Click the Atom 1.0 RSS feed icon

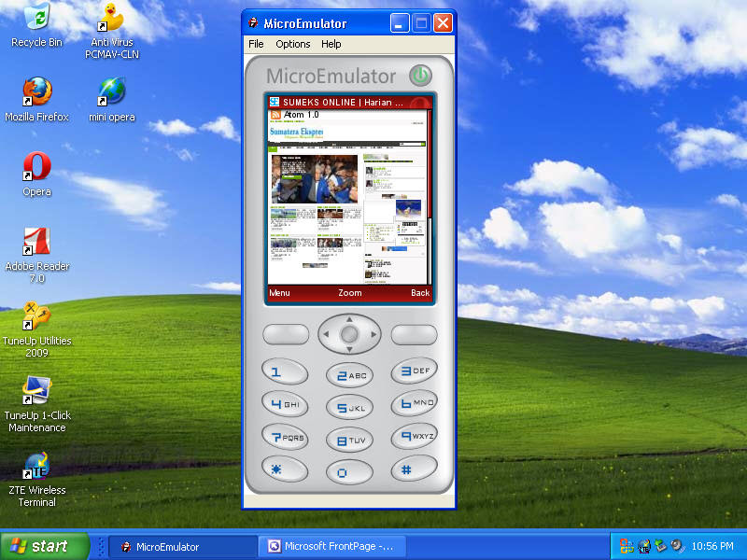[x=275, y=115]
